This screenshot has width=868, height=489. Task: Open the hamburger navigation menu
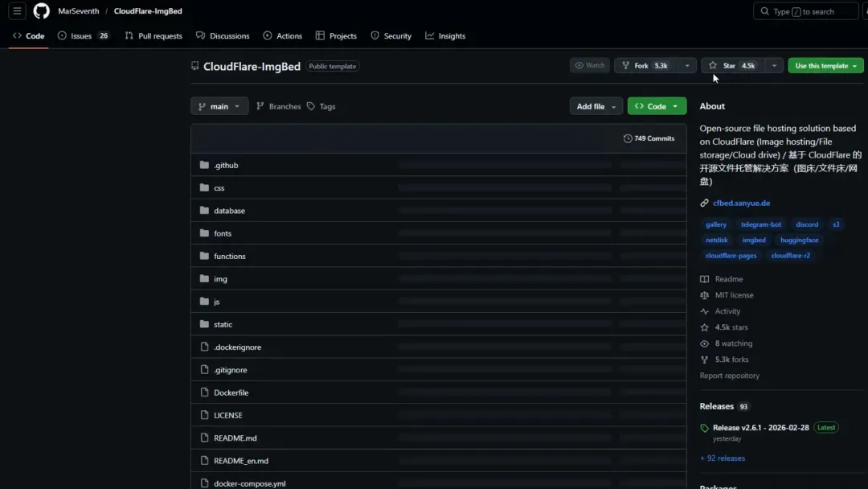click(x=17, y=11)
